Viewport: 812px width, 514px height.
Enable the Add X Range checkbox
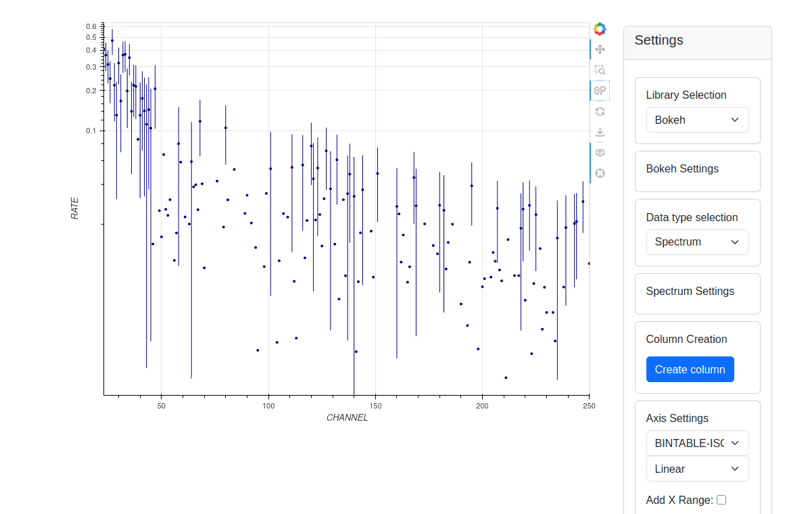pos(721,500)
